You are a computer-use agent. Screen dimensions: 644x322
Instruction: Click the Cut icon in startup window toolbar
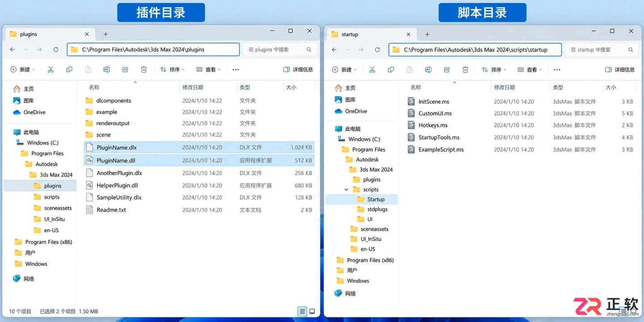[372, 69]
